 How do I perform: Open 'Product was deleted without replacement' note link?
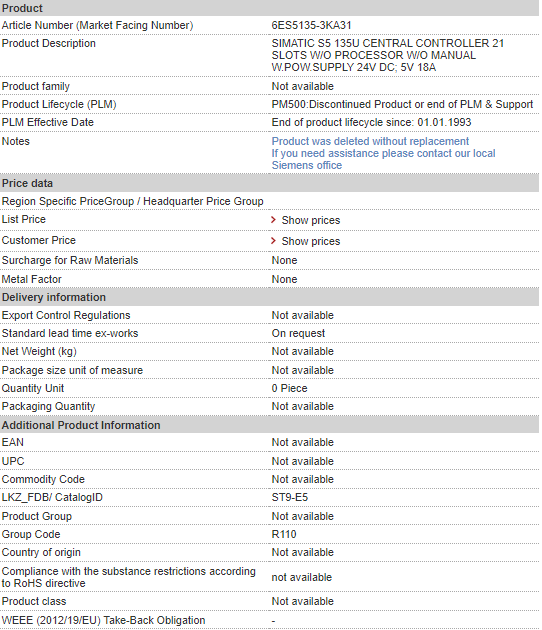tap(370, 141)
